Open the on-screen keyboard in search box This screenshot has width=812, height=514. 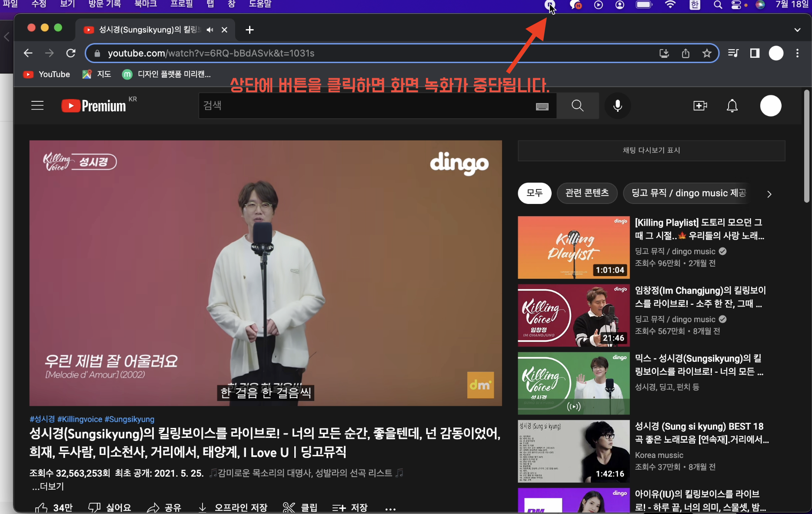pos(542,106)
